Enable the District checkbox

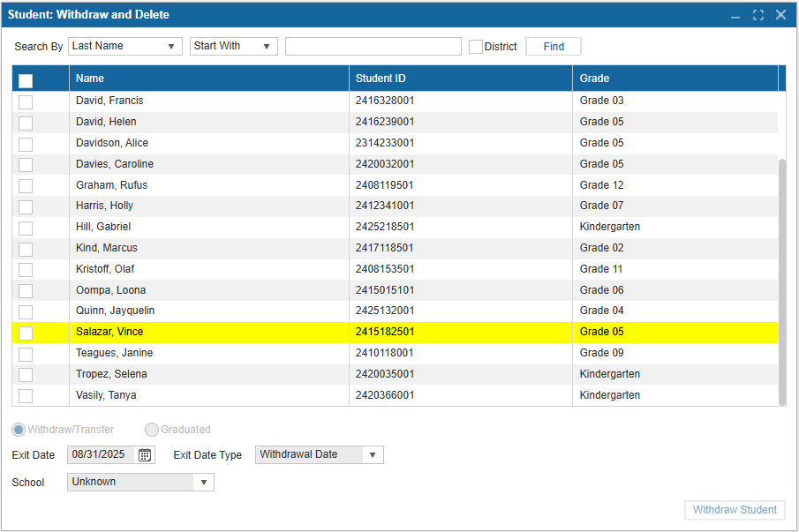476,47
